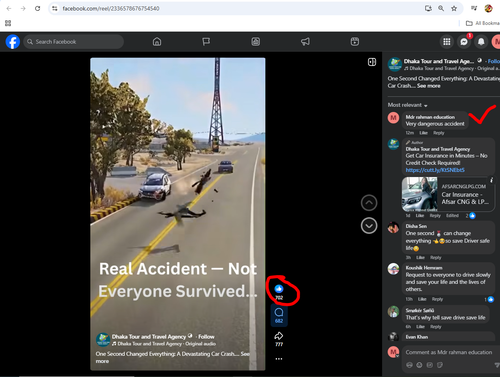Click the Original audio label on reel overlay
Screen dimensions: 500x377
coord(201,344)
